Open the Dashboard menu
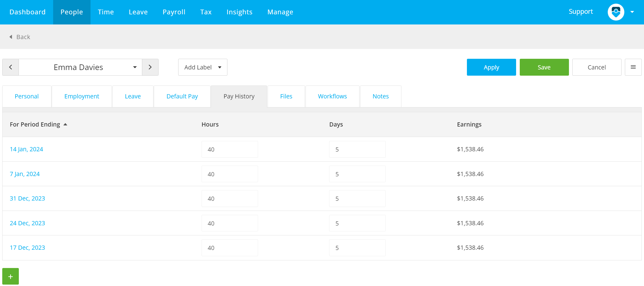Viewport: 644px width, 286px height. click(x=28, y=12)
